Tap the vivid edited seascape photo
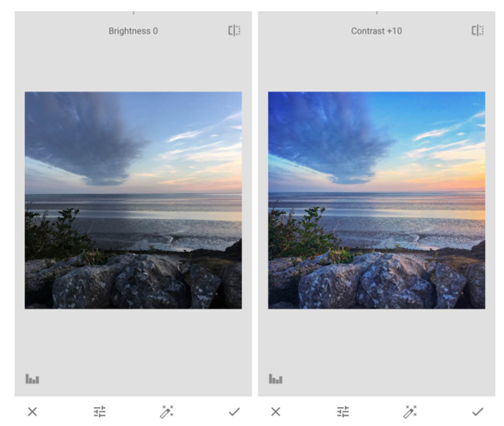504x426 pixels. point(376,200)
